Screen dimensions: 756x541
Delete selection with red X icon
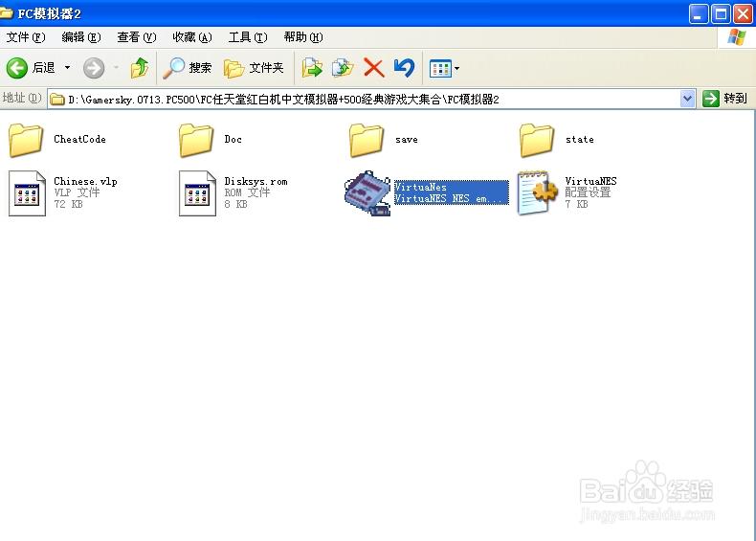coord(373,68)
